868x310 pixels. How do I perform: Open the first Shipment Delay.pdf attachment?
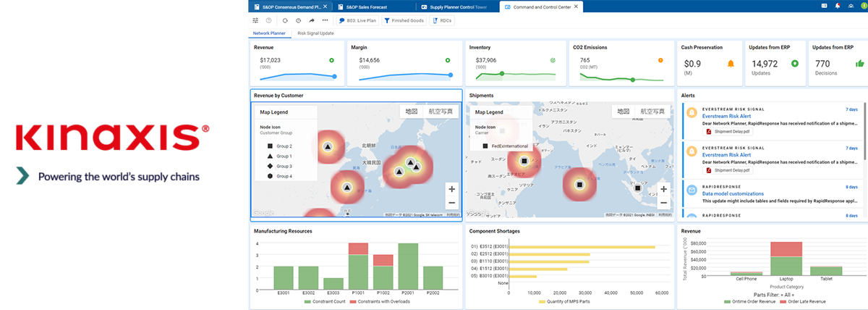click(730, 131)
